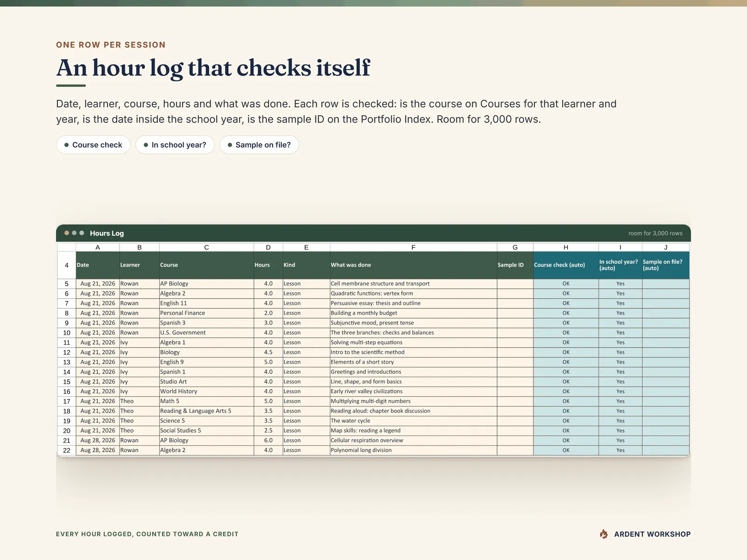Image resolution: width=747 pixels, height=560 pixels.
Task: Click the Course check (auto) header
Action: pyautogui.click(x=566, y=265)
